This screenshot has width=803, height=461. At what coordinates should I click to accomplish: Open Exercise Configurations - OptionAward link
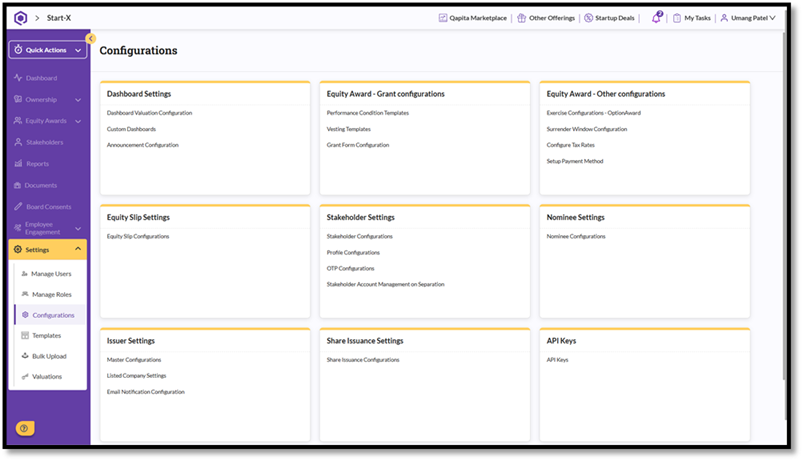pyautogui.click(x=594, y=113)
